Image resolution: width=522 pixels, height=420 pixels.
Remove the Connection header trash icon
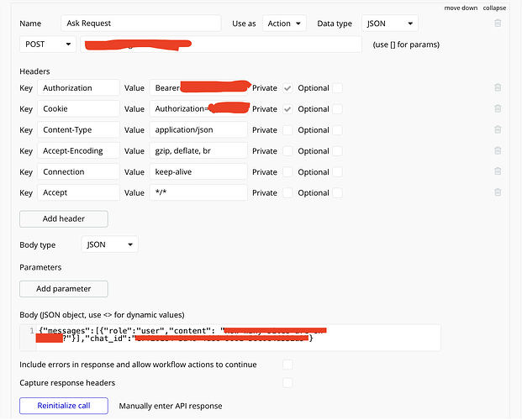pos(498,171)
